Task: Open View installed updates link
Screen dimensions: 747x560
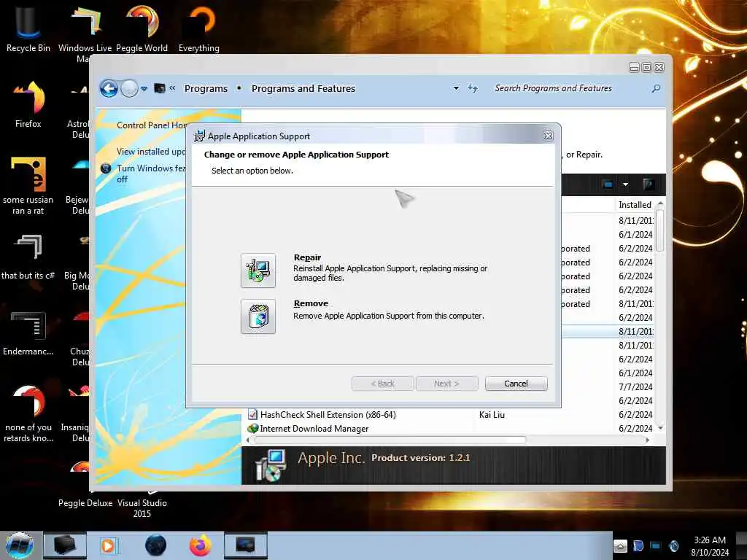Action: [x=151, y=152]
